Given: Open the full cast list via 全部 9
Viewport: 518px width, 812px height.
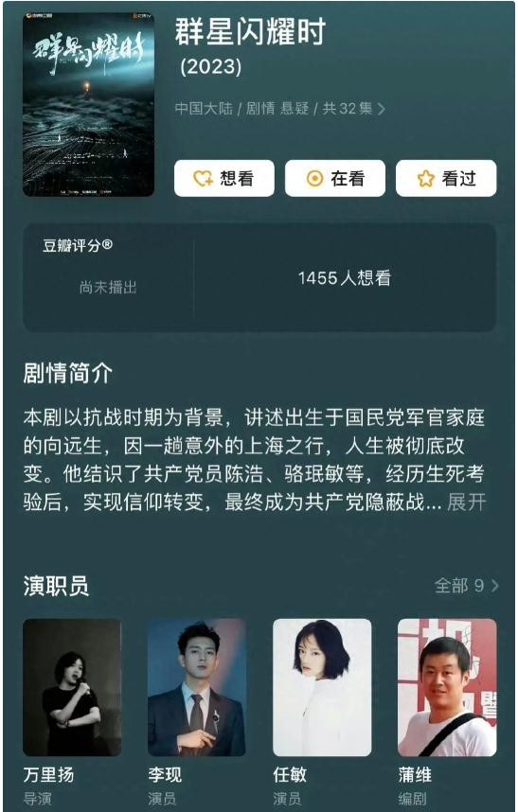Looking at the screenshot, I should coord(467,586).
